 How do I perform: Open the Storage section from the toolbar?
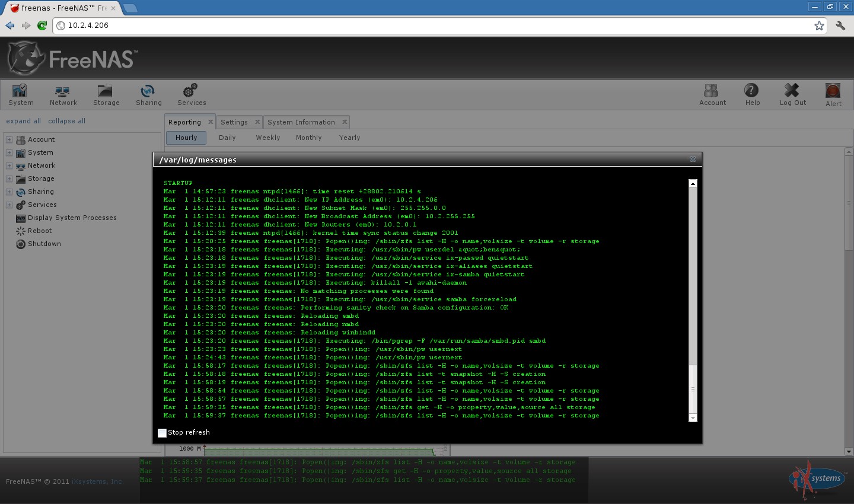tap(106, 95)
